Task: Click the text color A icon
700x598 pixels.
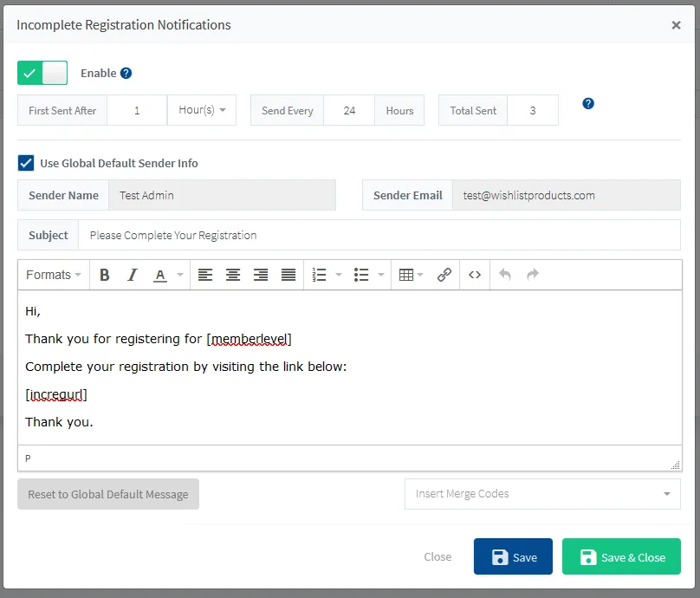Action: tap(159, 275)
